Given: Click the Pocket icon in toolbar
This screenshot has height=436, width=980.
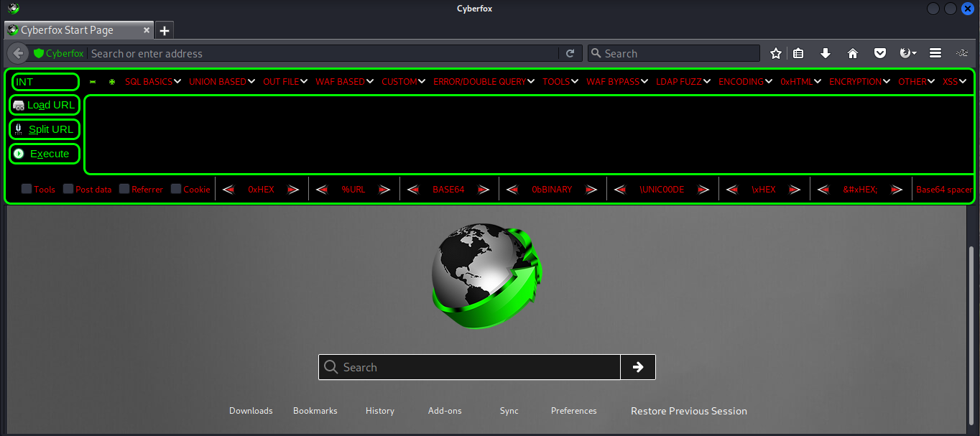Looking at the screenshot, I should (x=880, y=53).
